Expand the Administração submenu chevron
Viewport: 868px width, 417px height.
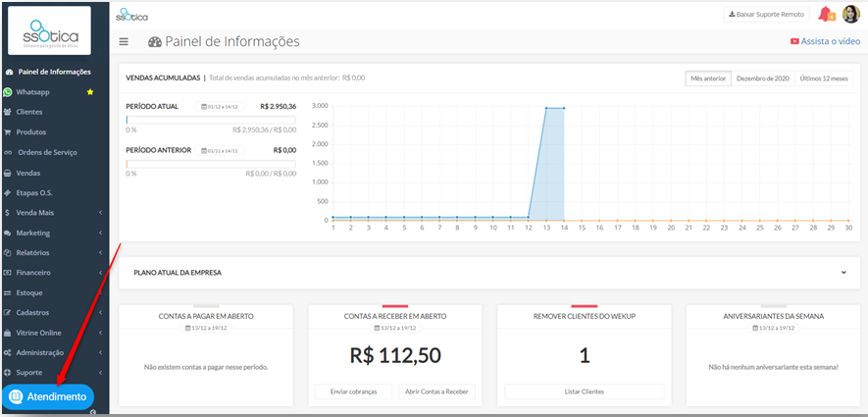point(101,353)
